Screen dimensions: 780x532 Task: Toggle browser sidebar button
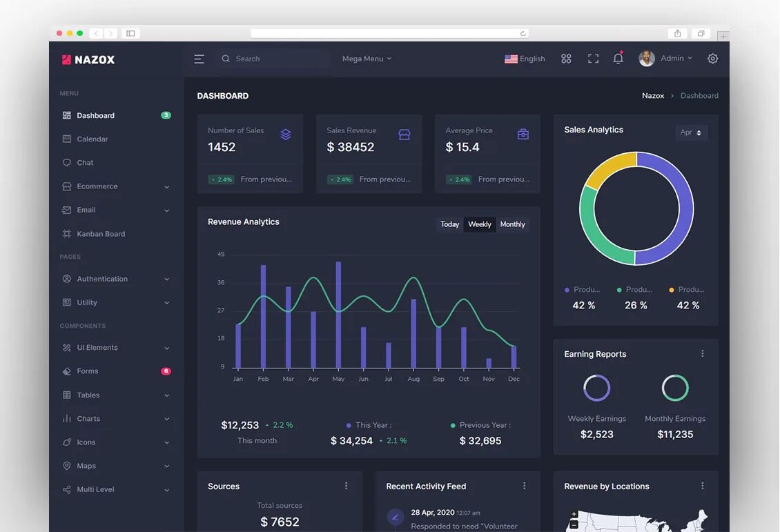130,33
